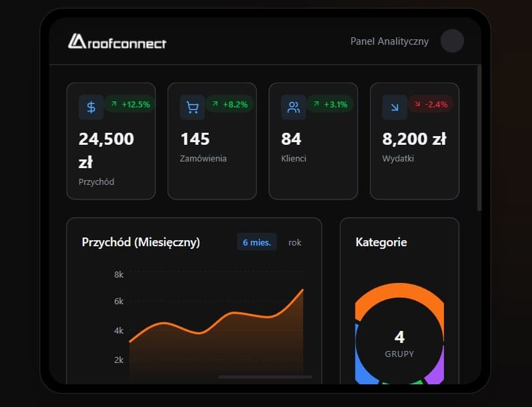Screen dimensions: 532x407
Task: Click the +12.5% trend badge
Action: [x=130, y=104]
